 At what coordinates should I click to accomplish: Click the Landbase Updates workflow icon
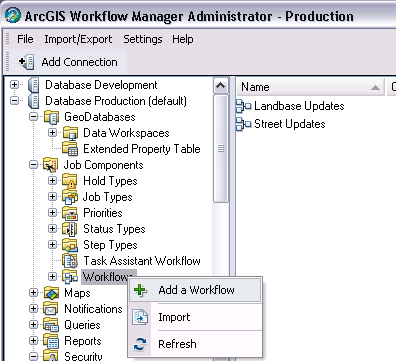(x=244, y=106)
